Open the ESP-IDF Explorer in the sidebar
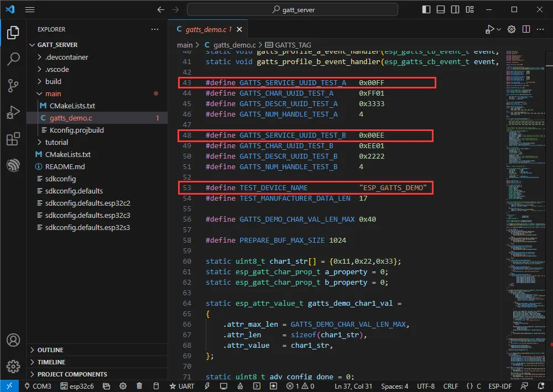This screenshot has width=553, height=392. 13,165
